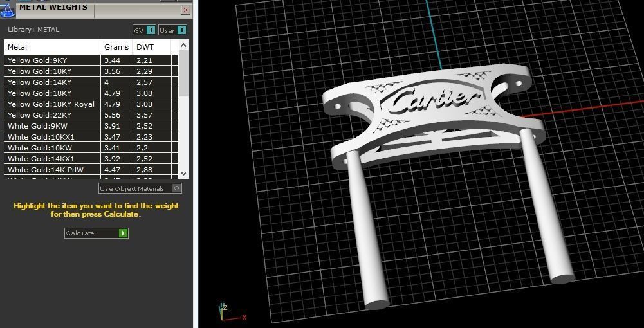Click the metal list scrollbar thumb
Screen dimensions: 644x328
coord(183,74)
